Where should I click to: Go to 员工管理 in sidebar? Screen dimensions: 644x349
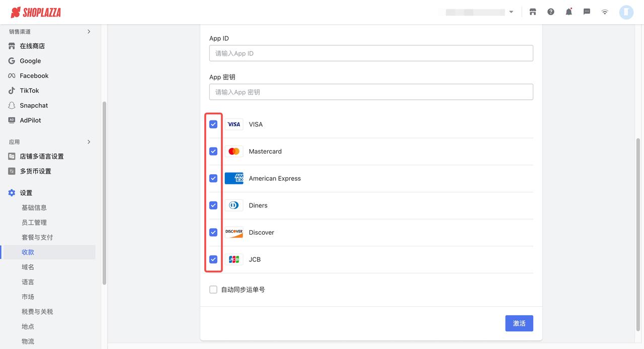[x=34, y=223]
